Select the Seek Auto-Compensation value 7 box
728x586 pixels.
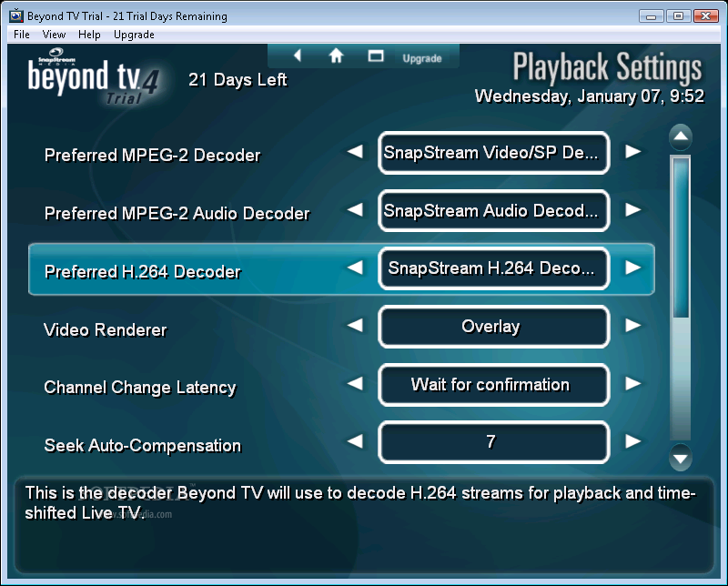tap(493, 442)
